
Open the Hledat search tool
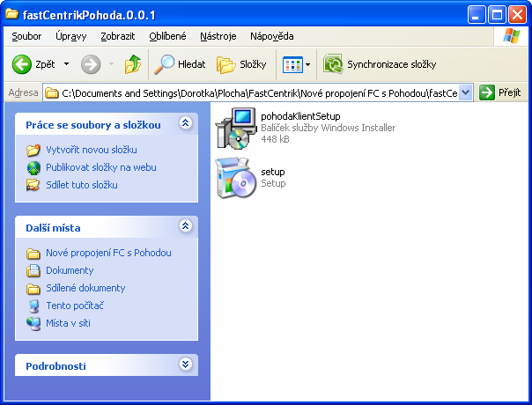(180, 64)
